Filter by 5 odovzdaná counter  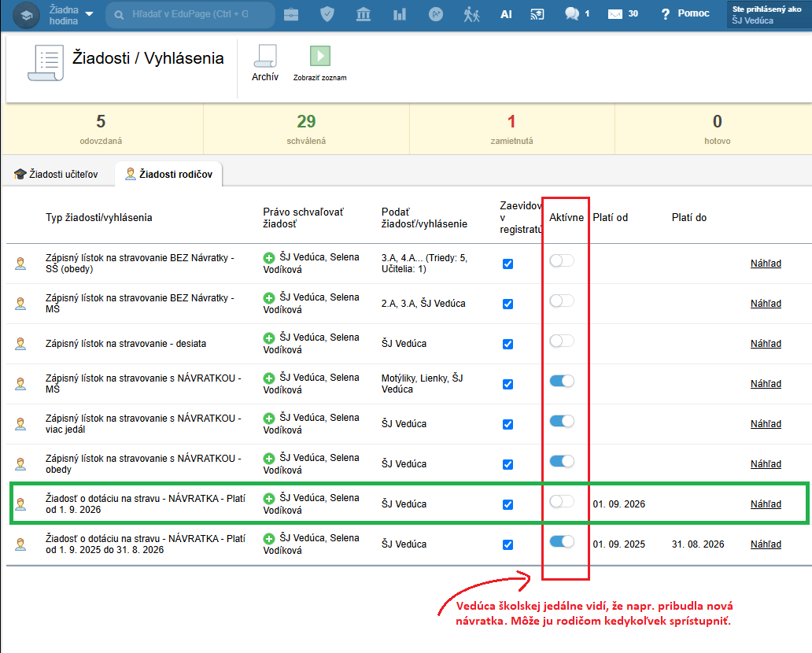coord(101,129)
